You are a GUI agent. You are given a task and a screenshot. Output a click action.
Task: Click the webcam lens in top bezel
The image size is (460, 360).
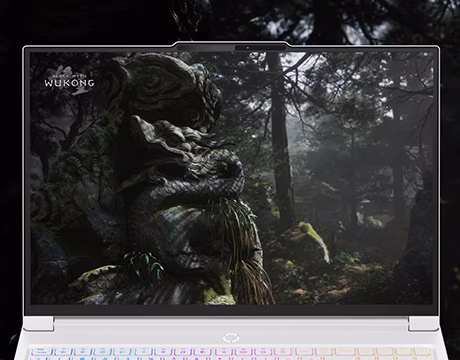pyautogui.click(x=248, y=48)
